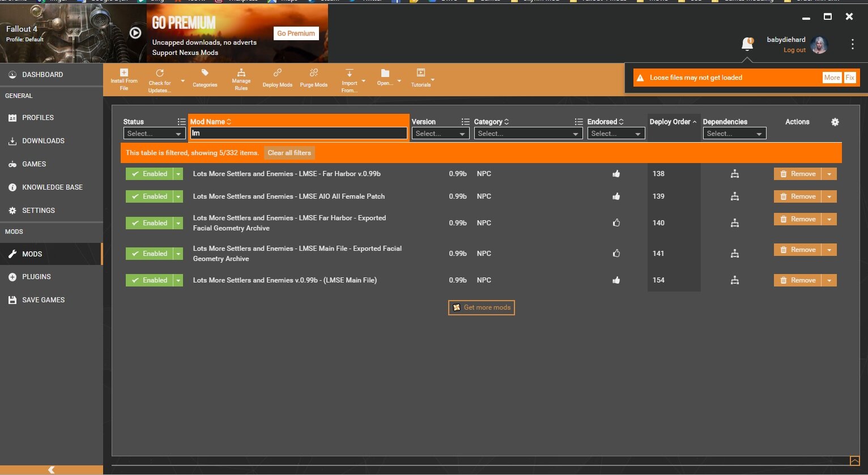Open Downloads page
The image size is (868, 475).
pyautogui.click(x=52, y=141)
